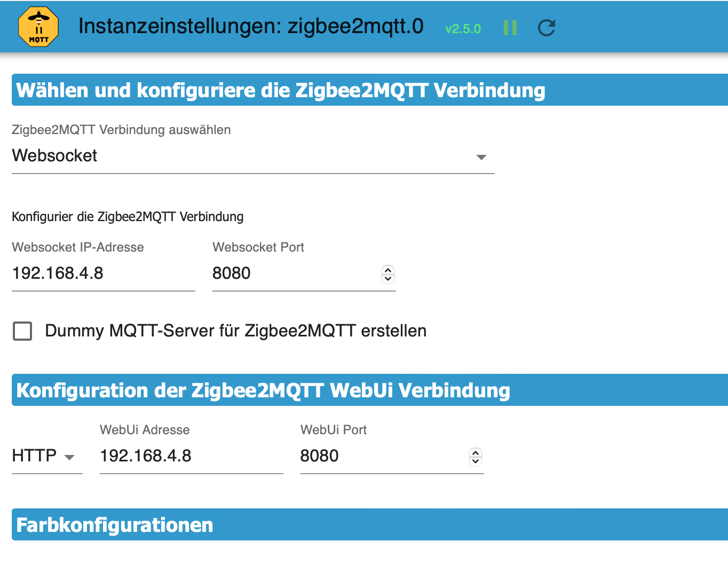
Task: Step up the WebUi Port value
Action: (476, 453)
